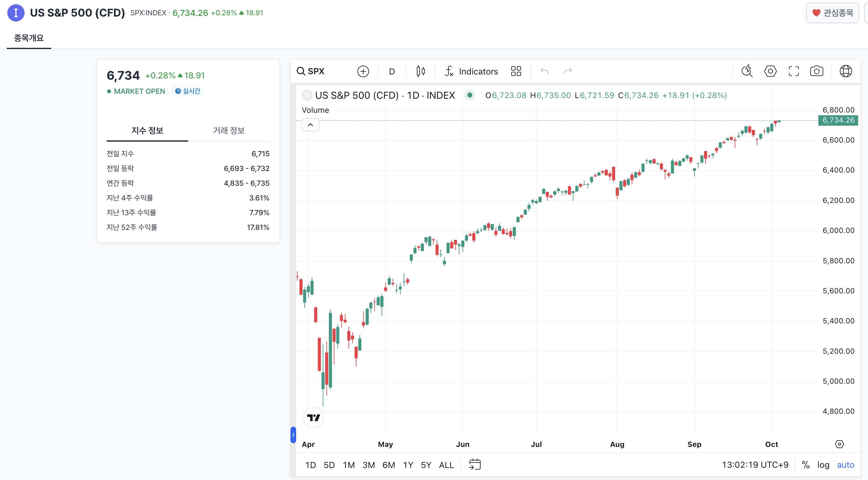Toggle auto scale mode
Viewport: 868px width, 480px height.
tap(845, 465)
